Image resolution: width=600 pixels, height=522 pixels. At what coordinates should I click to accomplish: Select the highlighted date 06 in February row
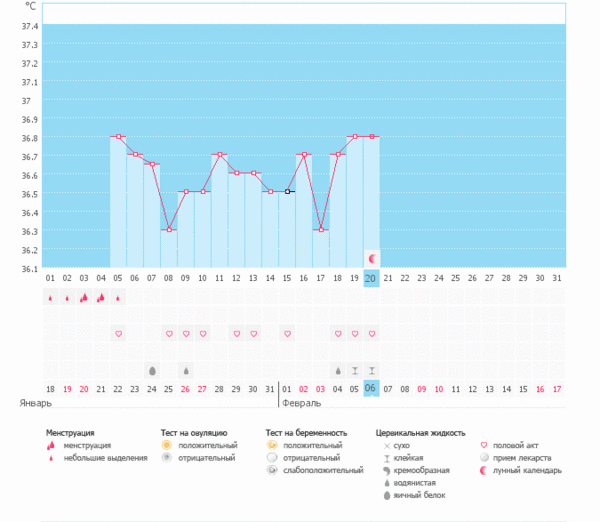click(371, 388)
